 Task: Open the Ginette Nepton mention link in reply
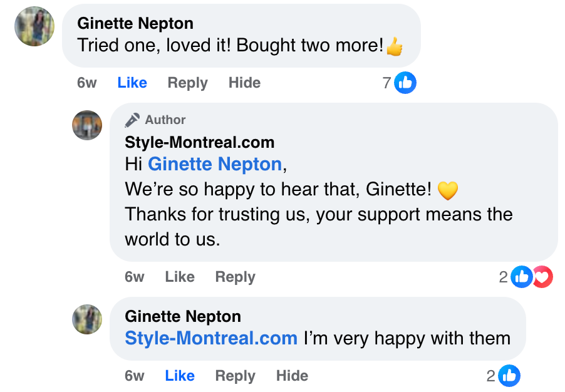(215, 164)
